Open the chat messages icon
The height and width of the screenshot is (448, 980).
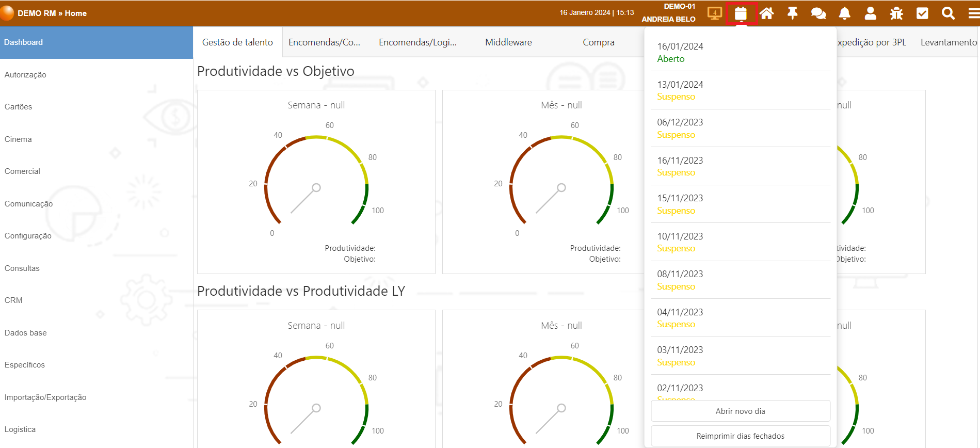tap(818, 13)
